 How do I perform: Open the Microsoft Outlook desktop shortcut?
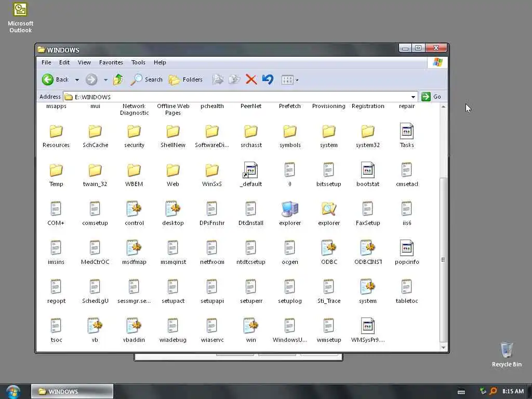click(x=20, y=17)
